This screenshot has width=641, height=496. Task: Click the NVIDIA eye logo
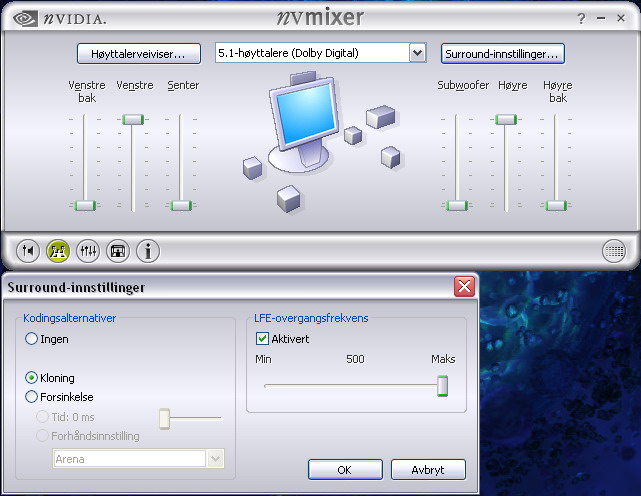point(25,18)
